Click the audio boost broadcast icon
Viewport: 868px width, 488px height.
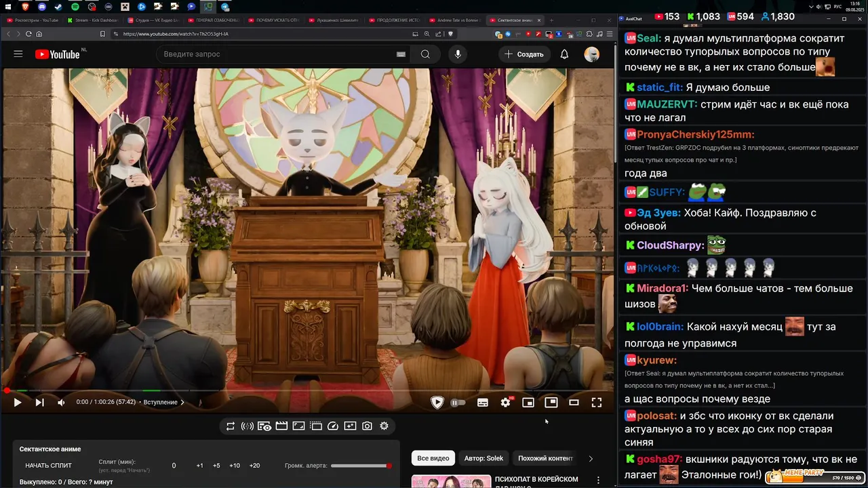[248, 426]
